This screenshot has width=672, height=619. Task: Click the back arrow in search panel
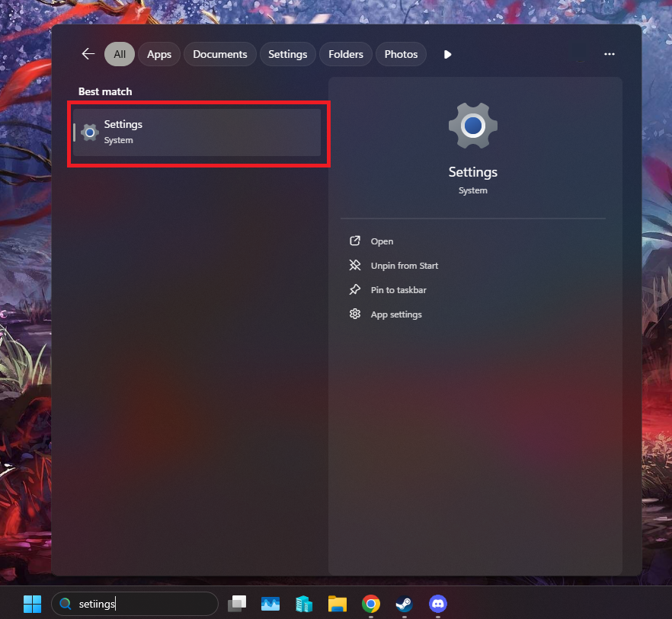[88, 54]
